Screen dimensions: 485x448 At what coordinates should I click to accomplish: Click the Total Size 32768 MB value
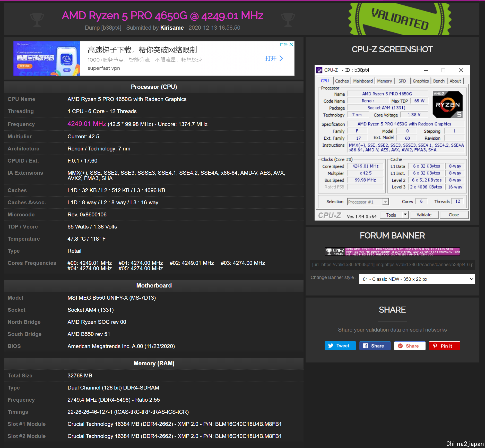click(x=80, y=376)
